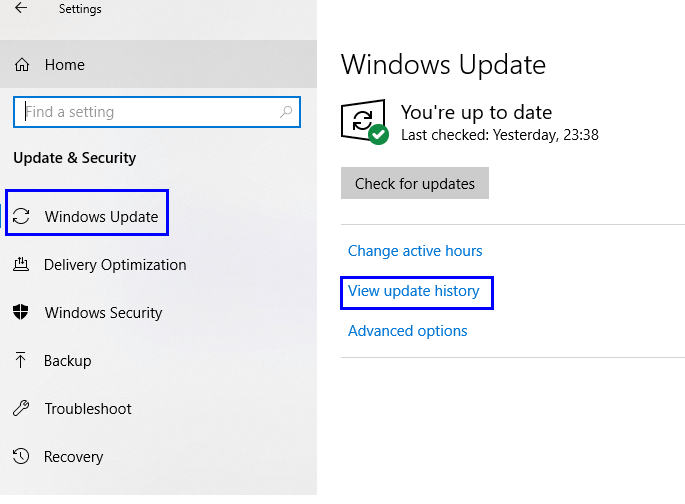Click the update status icon with checkmark
Image resolution: width=685 pixels, height=504 pixels.
365,122
